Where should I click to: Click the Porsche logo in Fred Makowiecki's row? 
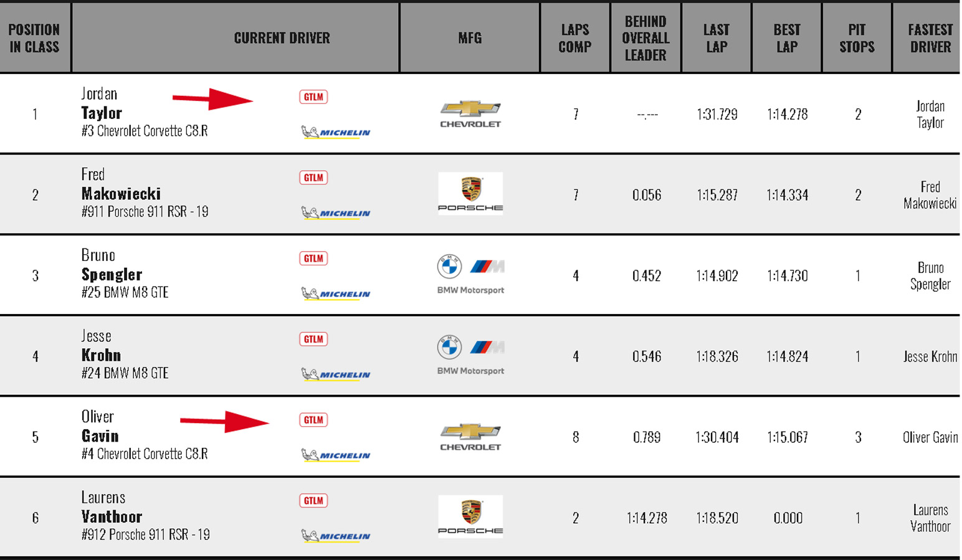pyautogui.click(x=470, y=194)
